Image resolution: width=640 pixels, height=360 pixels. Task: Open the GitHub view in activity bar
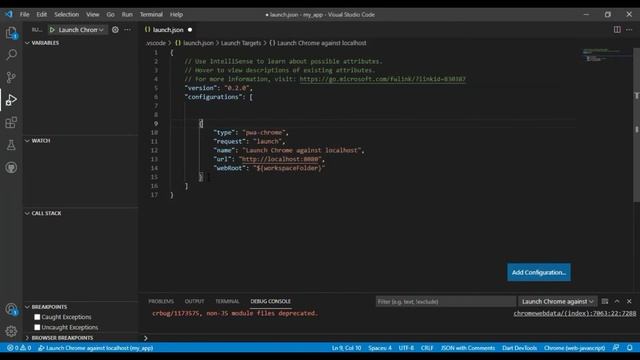tap(11, 167)
